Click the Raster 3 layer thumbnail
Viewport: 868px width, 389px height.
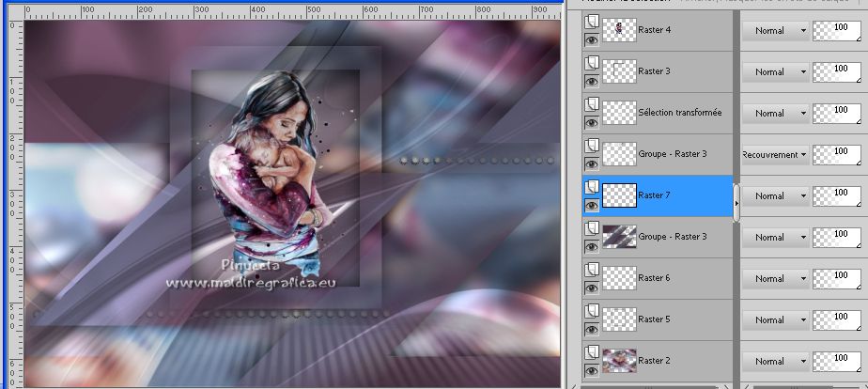coord(619,71)
